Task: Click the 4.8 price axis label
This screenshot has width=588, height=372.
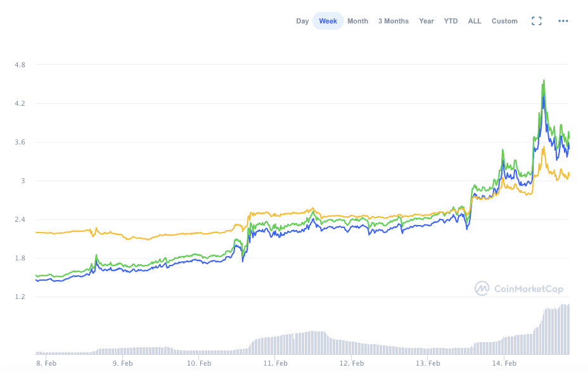Action: pyautogui.click(x=20, y=65)
